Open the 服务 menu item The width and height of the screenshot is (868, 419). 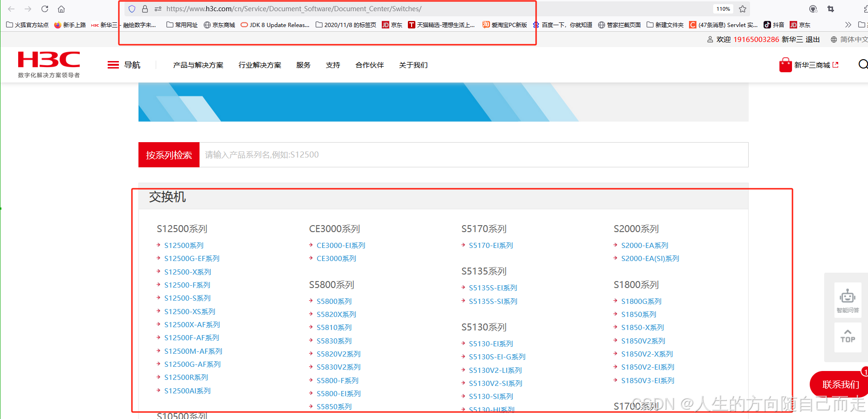[x=303, y=65]
